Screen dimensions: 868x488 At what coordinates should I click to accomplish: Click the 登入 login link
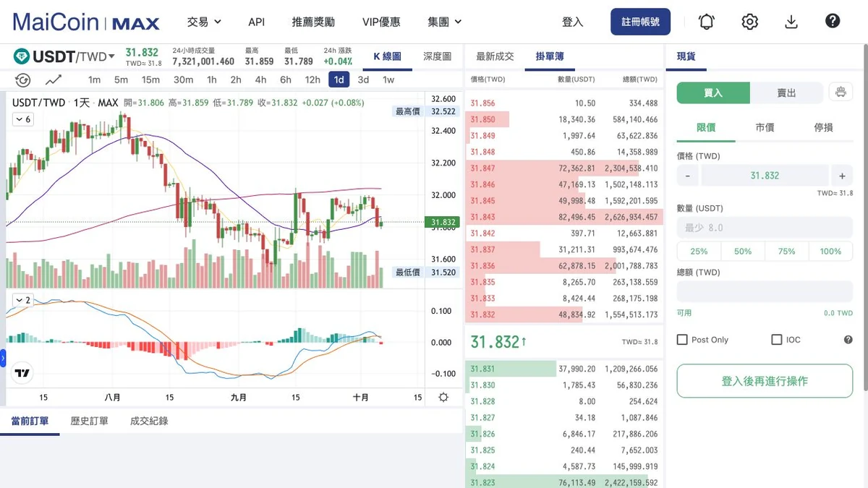pos(572,22)
